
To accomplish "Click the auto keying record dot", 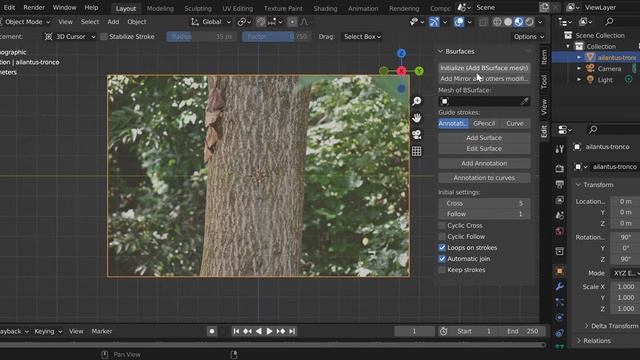I will coord(211,331).
